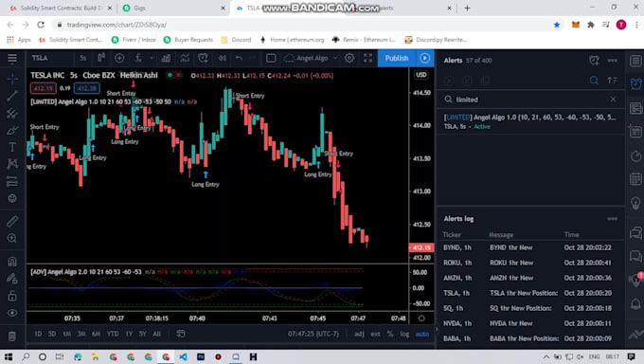This screenshot has width=644, height=364.
Task: Open the strategy/chart templates icon
Action: click(185, 58)
